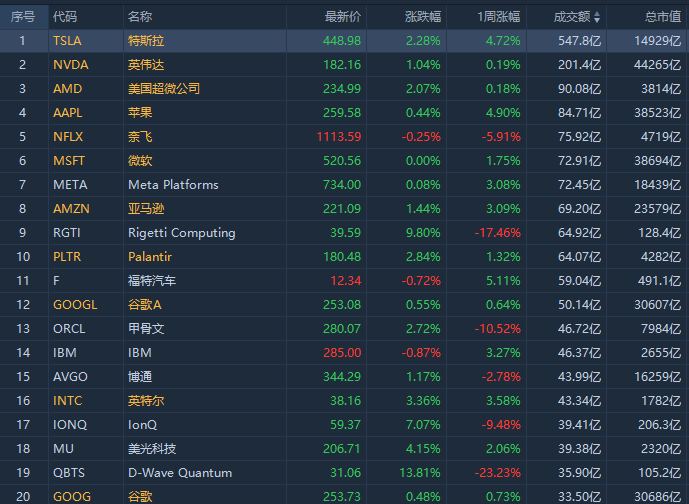Open the NVDA ticker code
This screenshot has width=689, height=504.
(70, 65)
